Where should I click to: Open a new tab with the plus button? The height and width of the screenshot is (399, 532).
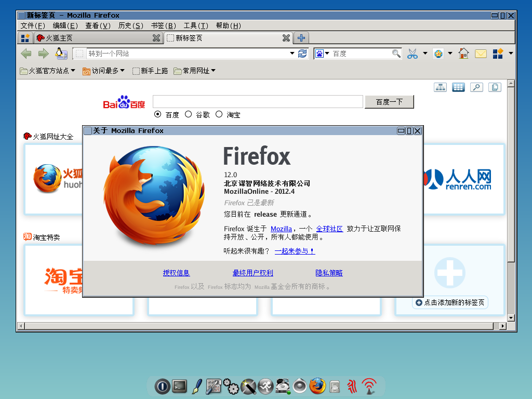pos(301,38)
